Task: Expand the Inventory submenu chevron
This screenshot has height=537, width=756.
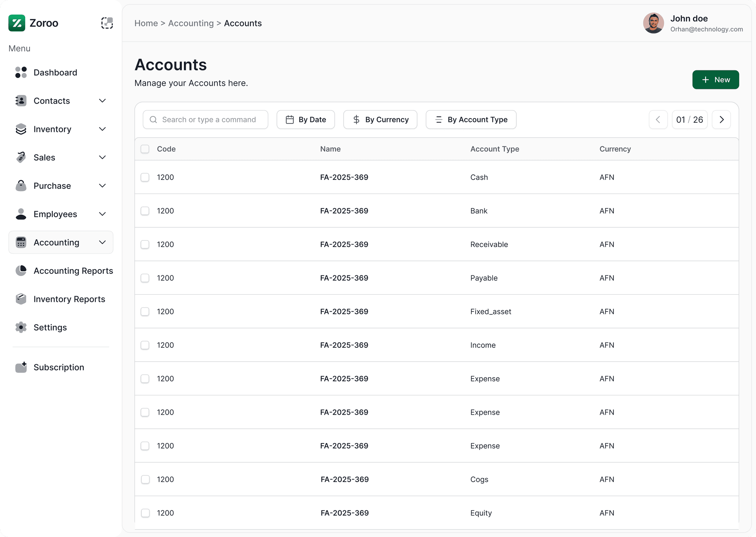Action: (x=102, y=129)
